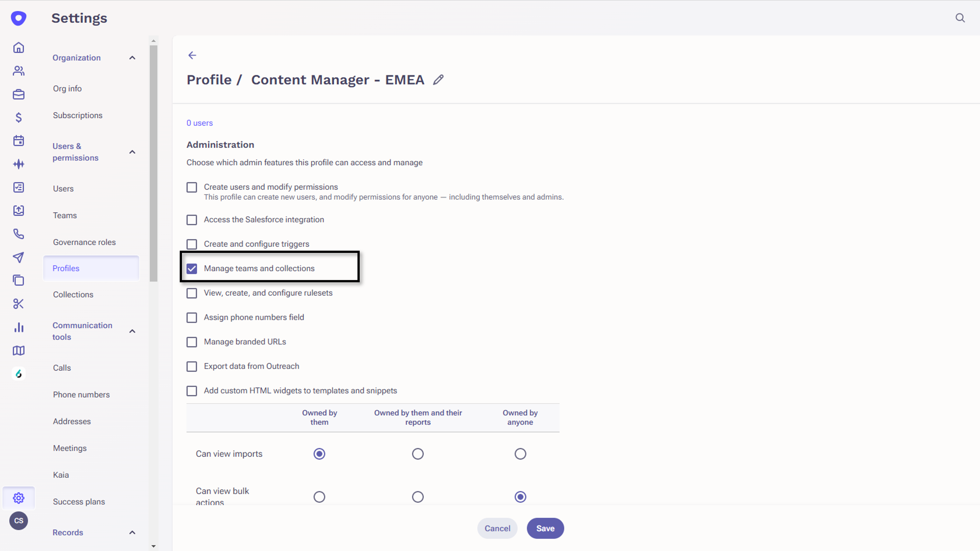Open the Reports bar-chart icon in sidebar
Image resolution: width=980 pixels, height=551 pixels.
tap(19, 327)
